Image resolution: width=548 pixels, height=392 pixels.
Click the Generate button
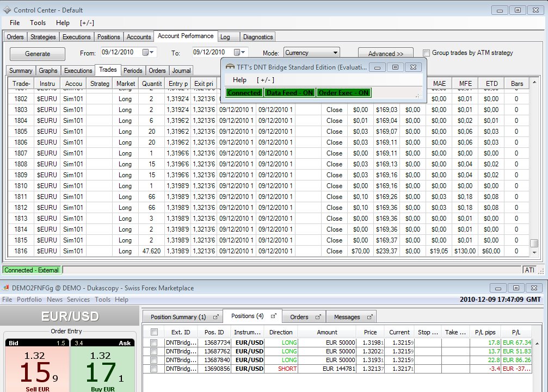click(38, 54)
